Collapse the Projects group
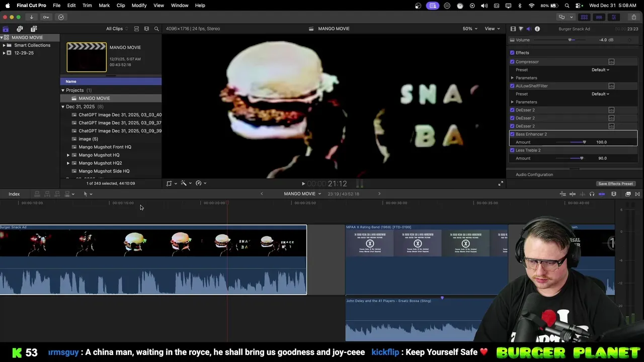Viewport: 644px width, 362px height. [x=63, y=90]
